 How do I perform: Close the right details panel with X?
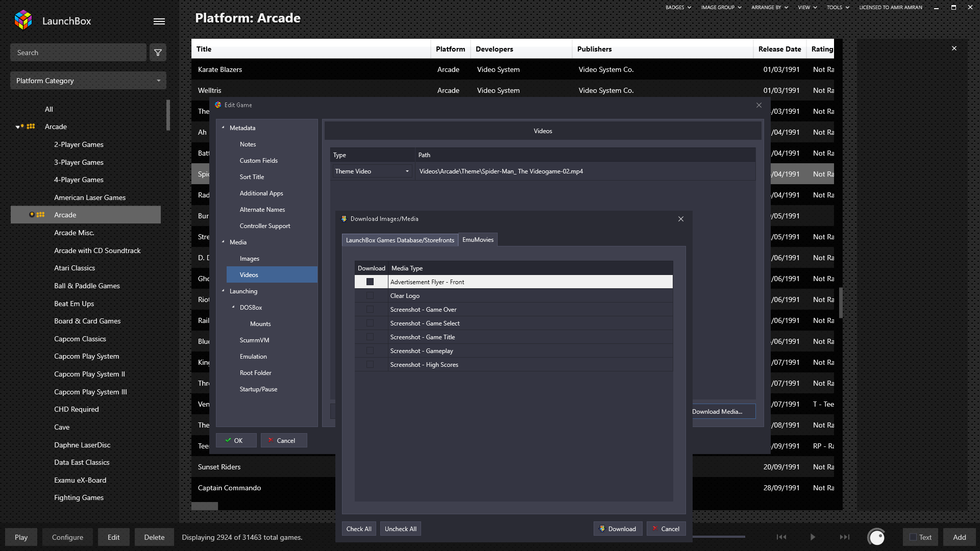954,48
